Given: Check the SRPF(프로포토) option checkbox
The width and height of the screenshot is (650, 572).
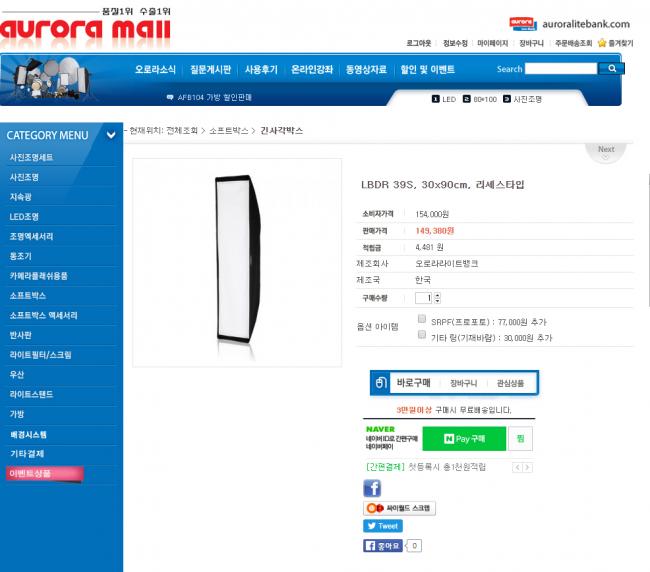Looking at the screenshot, I should [x=422, y=319].
